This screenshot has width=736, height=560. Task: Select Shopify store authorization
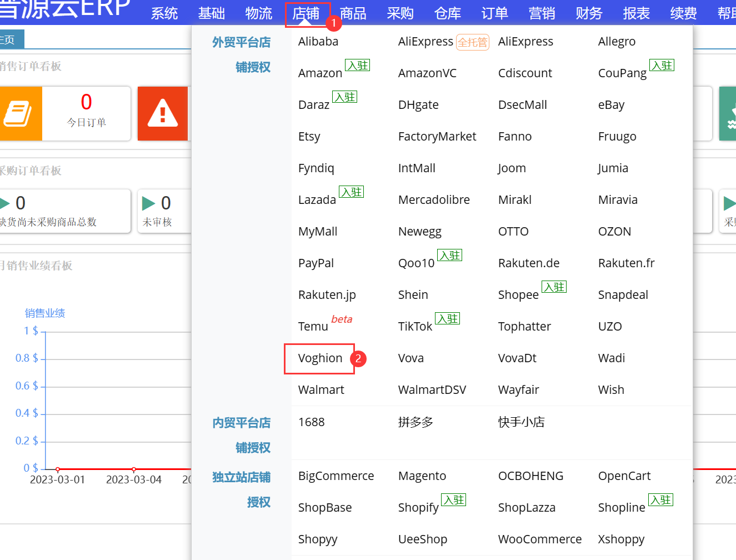[418, 507]
